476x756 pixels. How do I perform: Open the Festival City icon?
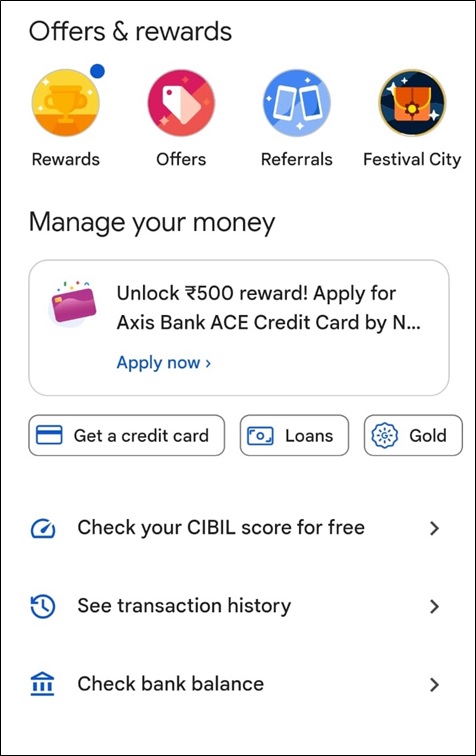(x=412, y=103)
